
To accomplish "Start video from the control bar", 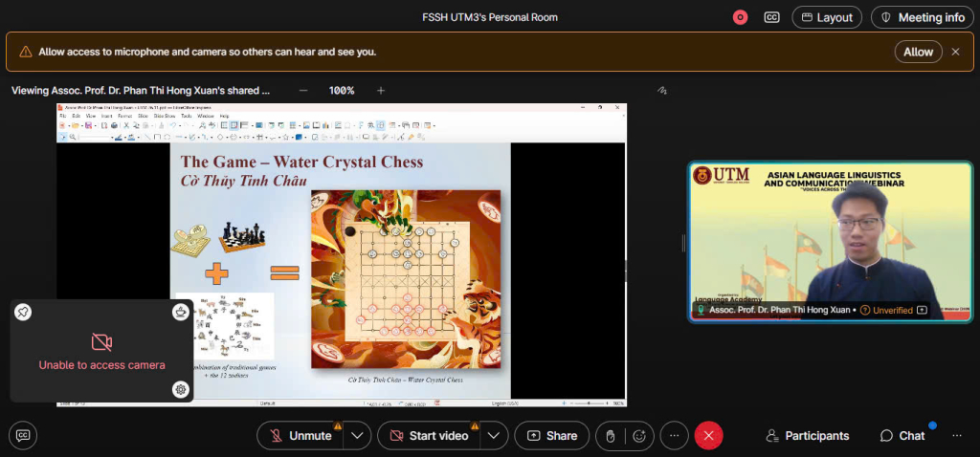I will point(429,436).
